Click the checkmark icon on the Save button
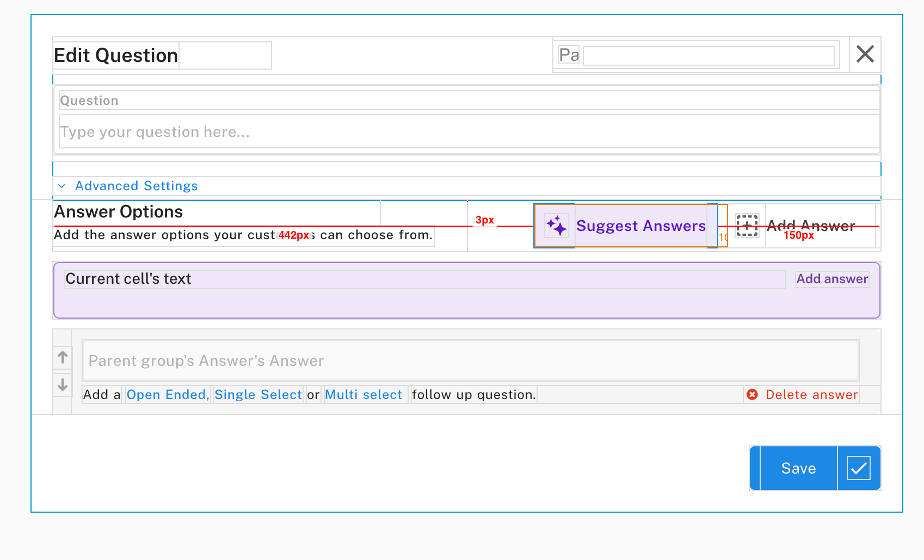Screen dimensions: 924x560 tap(858, 468)
